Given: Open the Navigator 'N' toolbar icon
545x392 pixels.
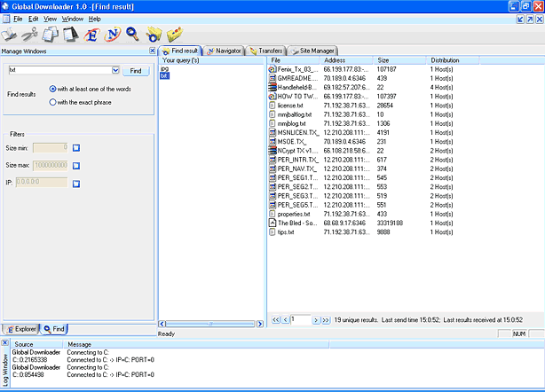Looking at the screenshot, I should pyautogui.click(x=113, y=35).
